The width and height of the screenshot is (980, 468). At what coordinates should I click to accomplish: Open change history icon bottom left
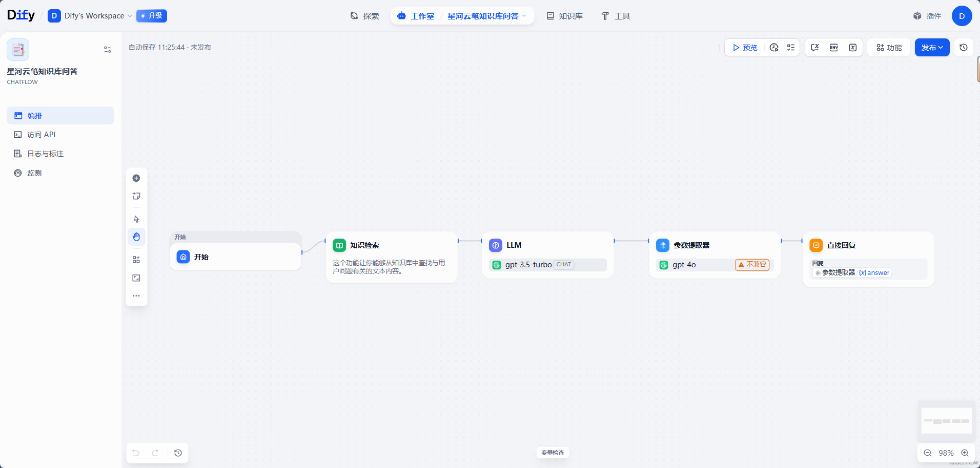point(178,453)
